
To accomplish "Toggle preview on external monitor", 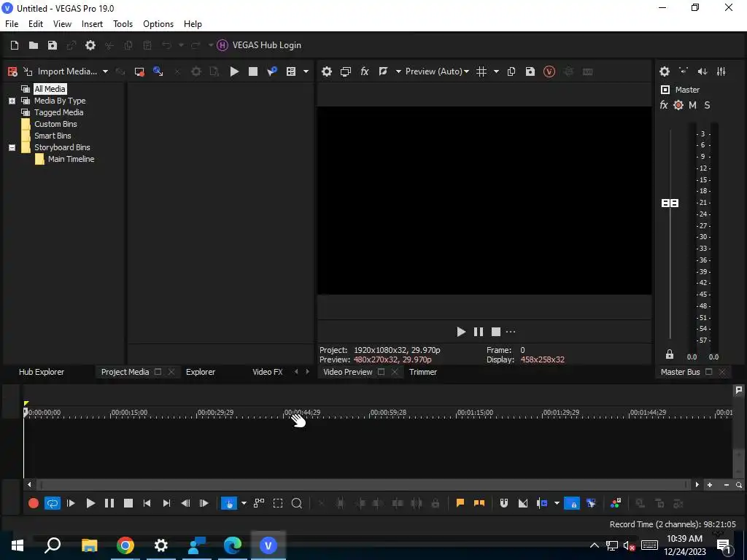I will click(x=345, y=71).
